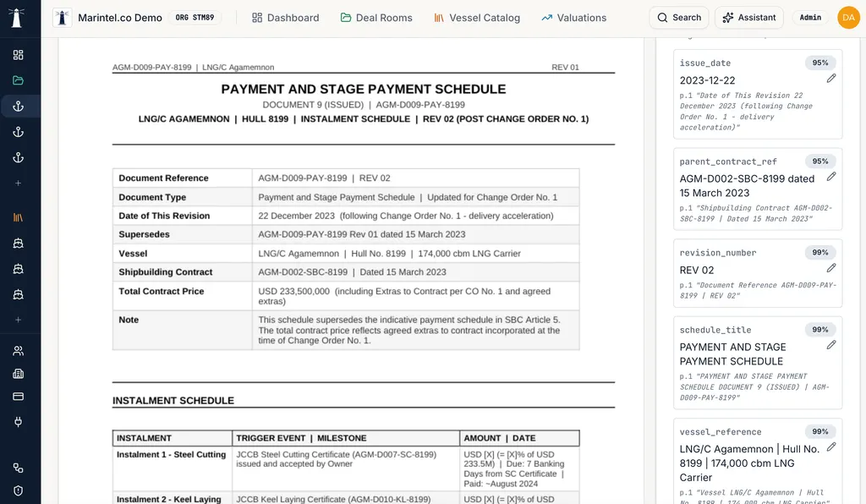Viewport: 866px width, 504px height.
Task: Open the credit card icon in the sidebar
Action: click(x=19, y=397)
